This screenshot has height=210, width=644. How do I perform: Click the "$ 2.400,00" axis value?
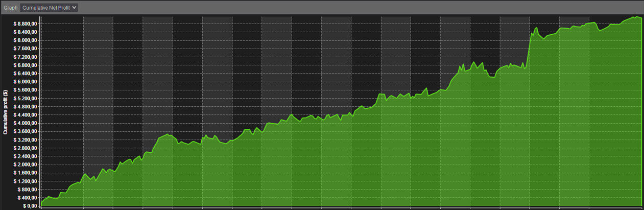25,156
